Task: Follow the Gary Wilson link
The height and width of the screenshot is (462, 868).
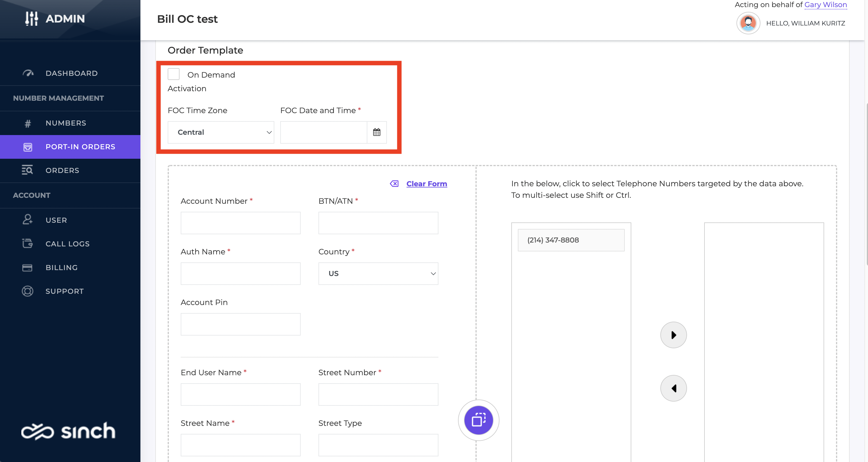Action: (825, 5)
